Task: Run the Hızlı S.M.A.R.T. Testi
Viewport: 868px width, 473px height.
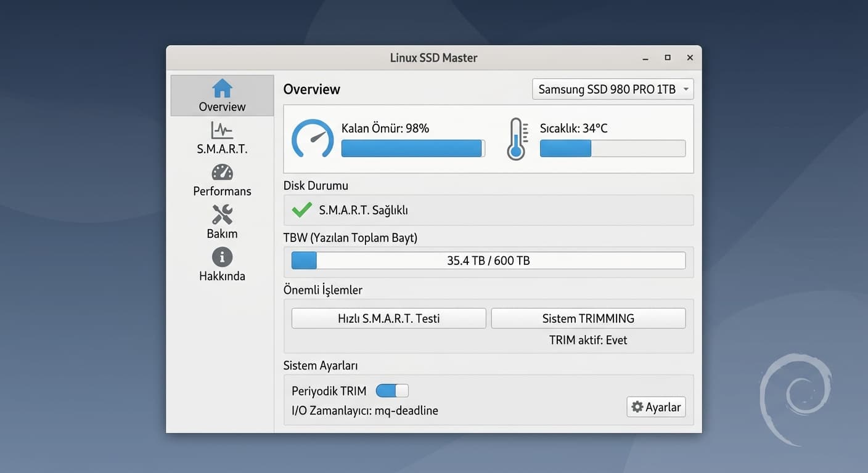Action: point(388,318)
